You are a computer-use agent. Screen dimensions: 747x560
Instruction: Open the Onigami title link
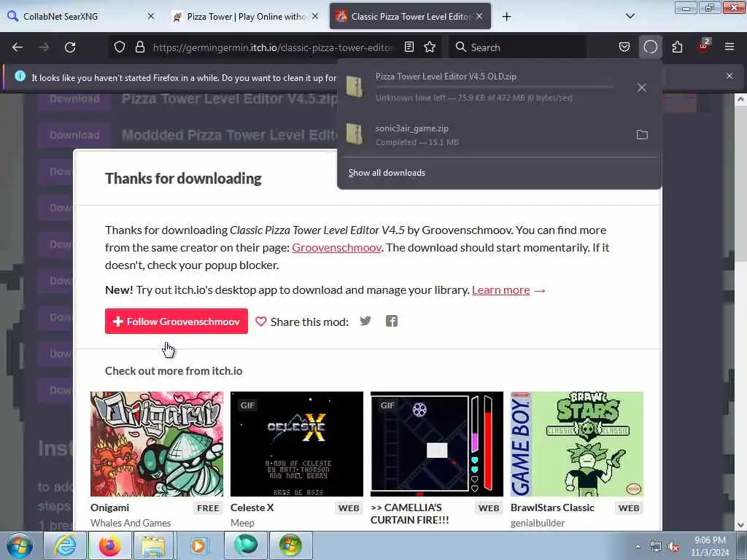coord(109,507)
